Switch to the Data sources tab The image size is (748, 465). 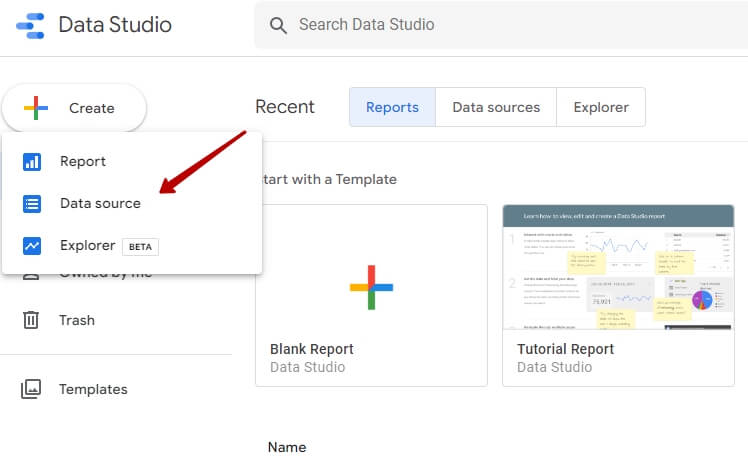[496, 107]
